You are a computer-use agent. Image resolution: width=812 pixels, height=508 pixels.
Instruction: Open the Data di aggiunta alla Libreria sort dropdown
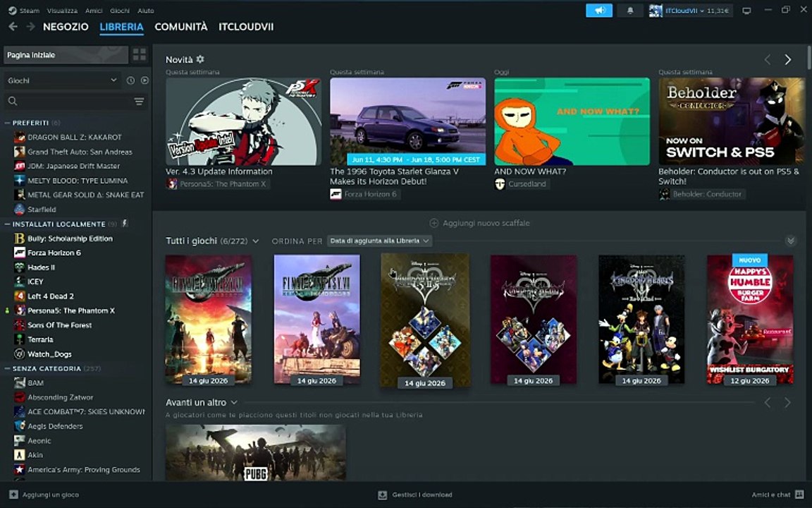(x=380, y=241)
